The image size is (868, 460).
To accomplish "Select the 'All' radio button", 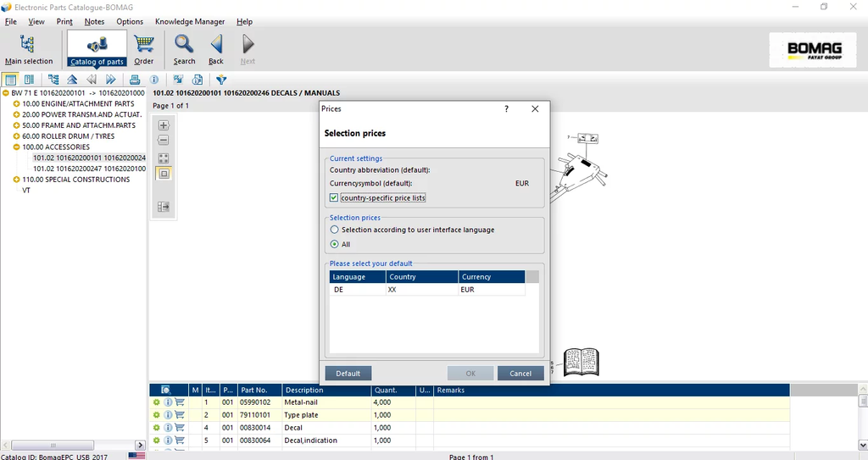I will (x=335, y=244).
